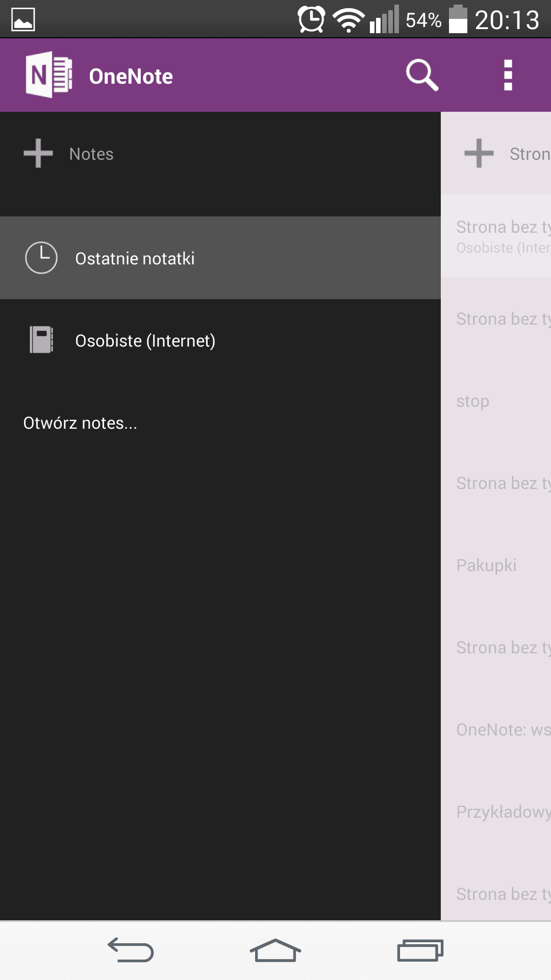
Task: Tap the Android recent apps button
Action: pyautogui.click(x=420, y=950)
